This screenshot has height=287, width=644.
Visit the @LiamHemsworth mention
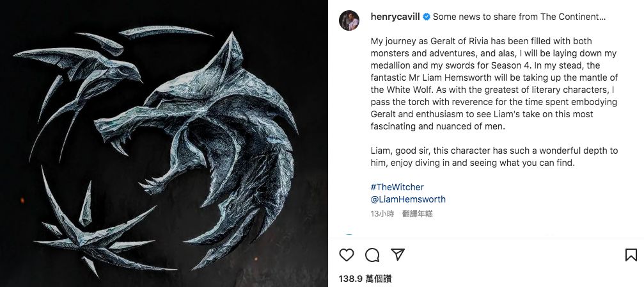tap(408, 199)
